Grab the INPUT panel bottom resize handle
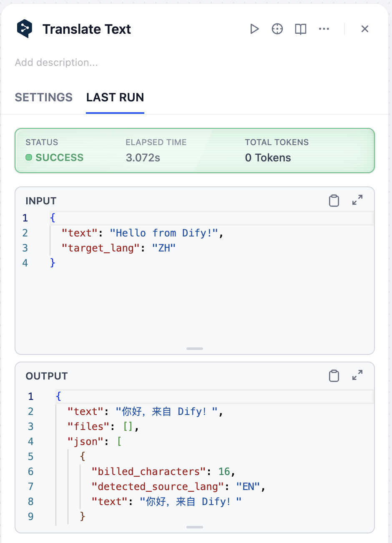The image size is (392, 543). pyautogui.click(x=195, y=349)
